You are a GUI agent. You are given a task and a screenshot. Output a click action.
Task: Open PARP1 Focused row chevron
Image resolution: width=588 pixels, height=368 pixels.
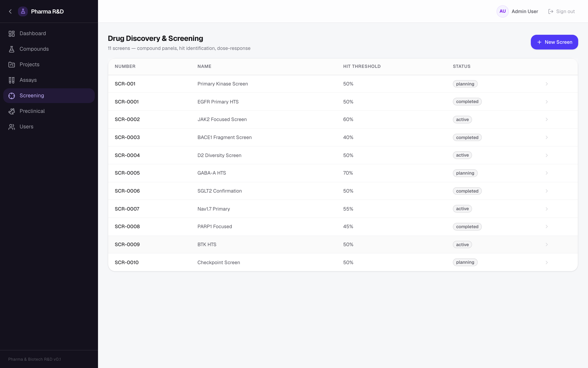click(546, 227)
